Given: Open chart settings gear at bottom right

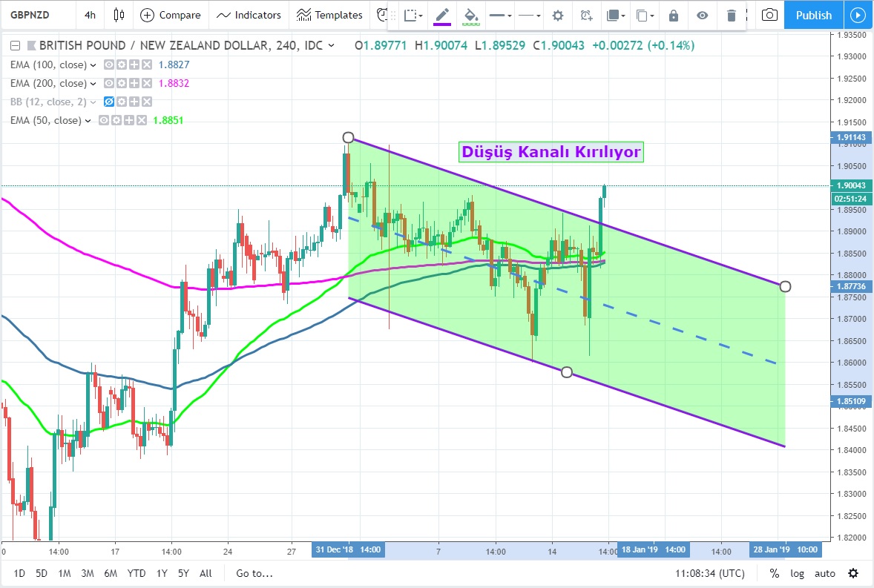Looking at the screenshot, I should (x=853, y=573).
